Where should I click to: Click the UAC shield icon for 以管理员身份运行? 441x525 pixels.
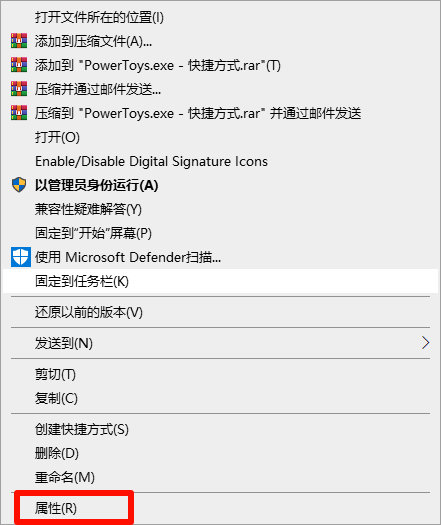[19, 185]
